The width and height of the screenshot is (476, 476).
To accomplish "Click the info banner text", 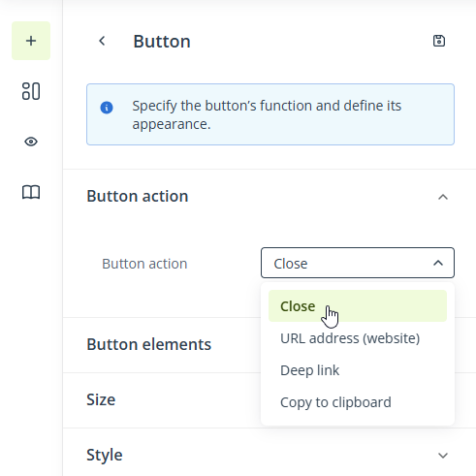I will 267,114.
